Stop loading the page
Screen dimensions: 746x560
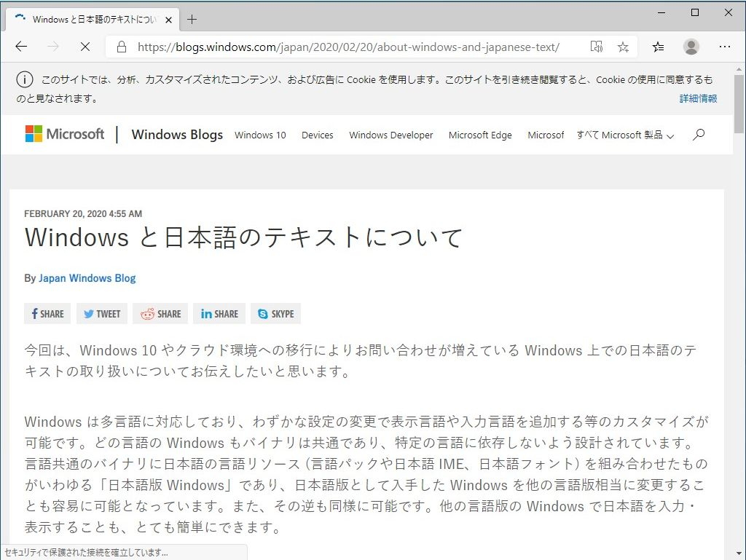[x=85, y=47]
